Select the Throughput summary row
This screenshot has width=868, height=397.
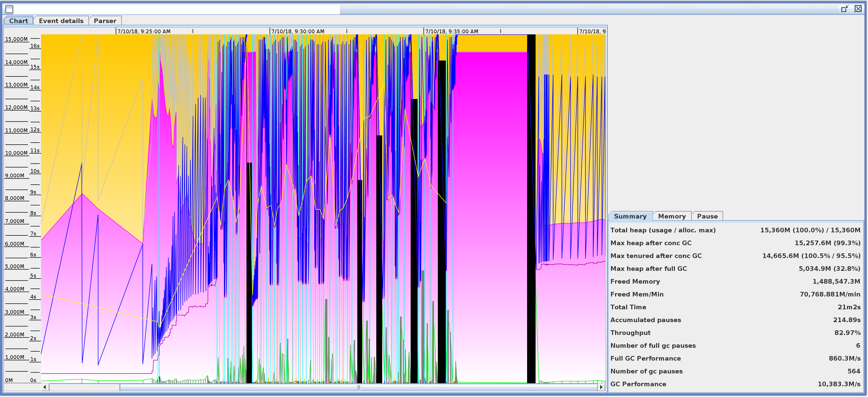pos(630,333)
